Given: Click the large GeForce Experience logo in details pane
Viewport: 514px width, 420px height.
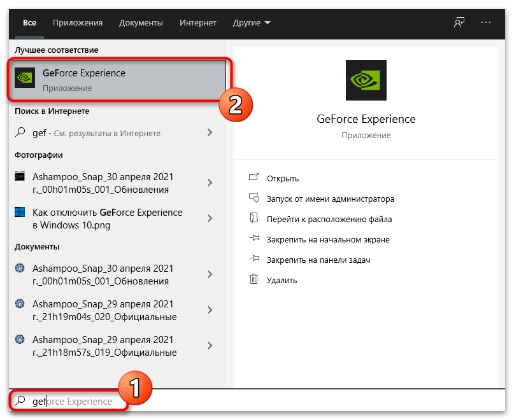Looking at the screenshot, I should coord(366,80).
